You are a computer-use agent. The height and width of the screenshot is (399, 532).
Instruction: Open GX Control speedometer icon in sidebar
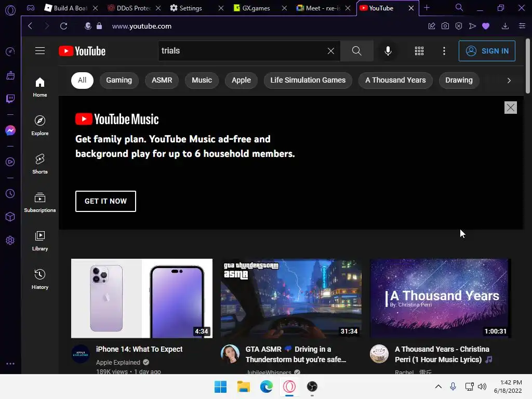10,51
